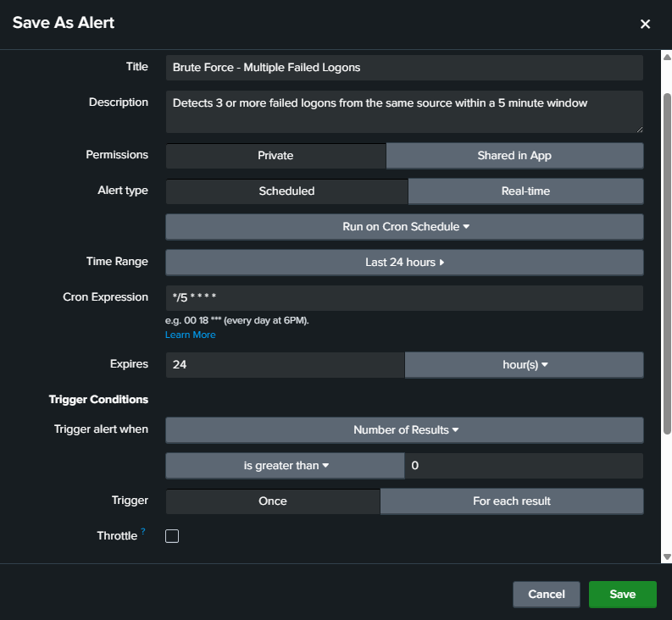Click the scrollbar down arrow
The image size is (672, 620).
(x=667, y=556)
